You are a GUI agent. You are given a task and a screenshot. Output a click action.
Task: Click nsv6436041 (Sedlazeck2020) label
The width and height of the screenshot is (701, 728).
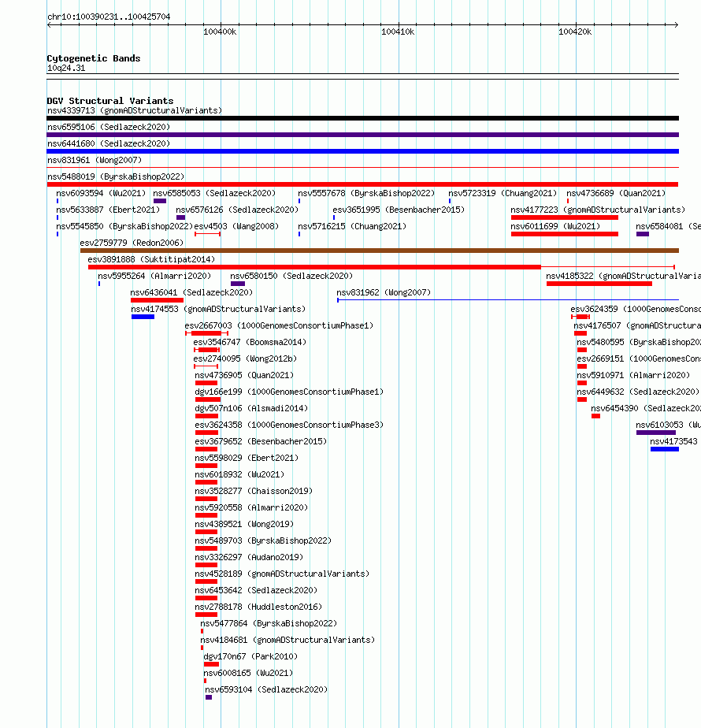tap(191, 292)
